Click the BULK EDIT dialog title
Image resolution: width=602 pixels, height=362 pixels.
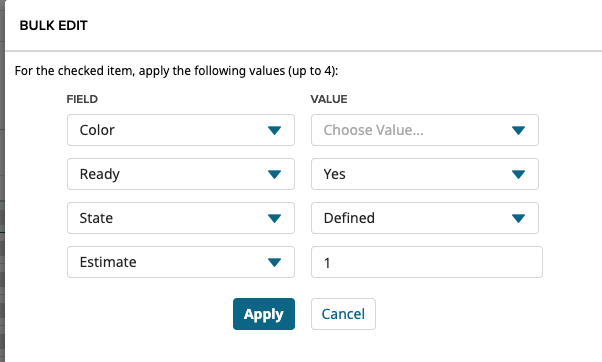(54, 25)
